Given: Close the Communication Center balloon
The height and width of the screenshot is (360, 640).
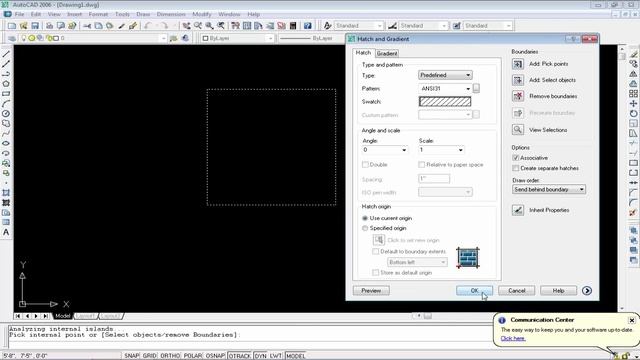Looking at the screenshot, I should click(631, 320).
